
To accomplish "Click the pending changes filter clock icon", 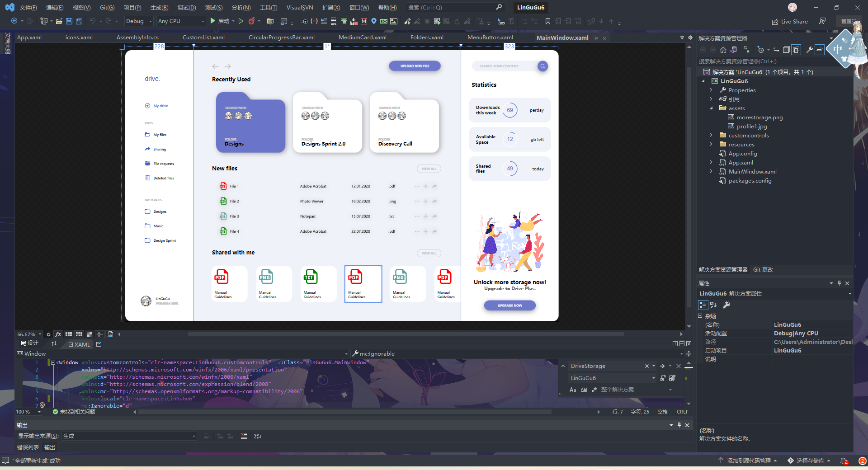I will click(760, 50).
